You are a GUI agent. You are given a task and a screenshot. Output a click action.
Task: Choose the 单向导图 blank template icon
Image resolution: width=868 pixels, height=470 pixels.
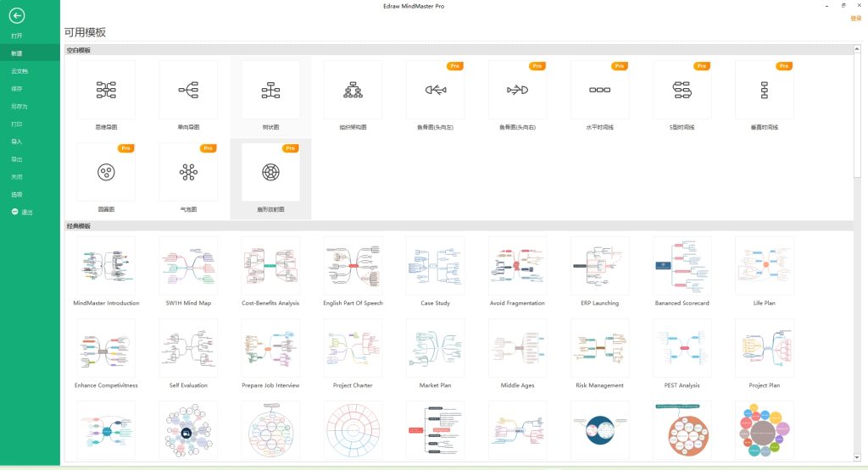(188, 90)
